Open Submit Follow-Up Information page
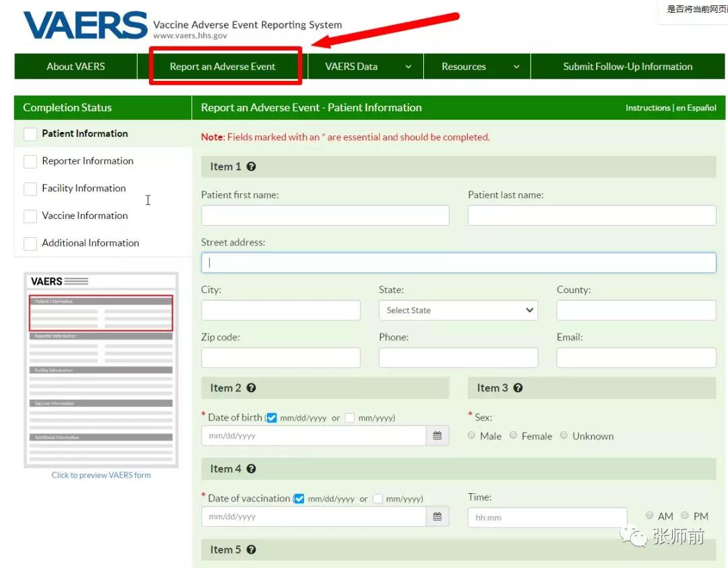728x568 pixels. click(x=628, y=66)
